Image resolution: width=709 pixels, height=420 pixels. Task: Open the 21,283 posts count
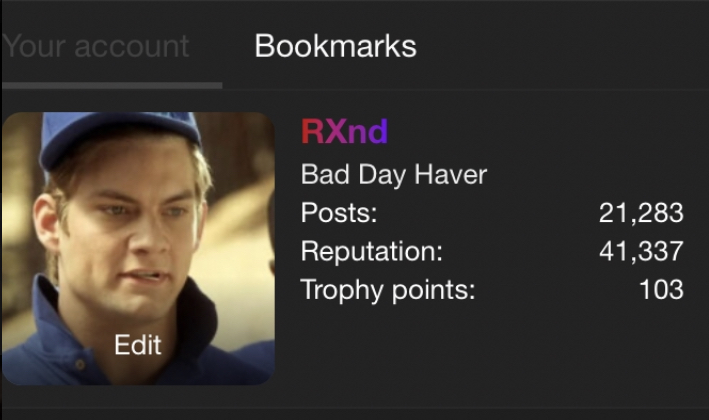tap(641, 212)
